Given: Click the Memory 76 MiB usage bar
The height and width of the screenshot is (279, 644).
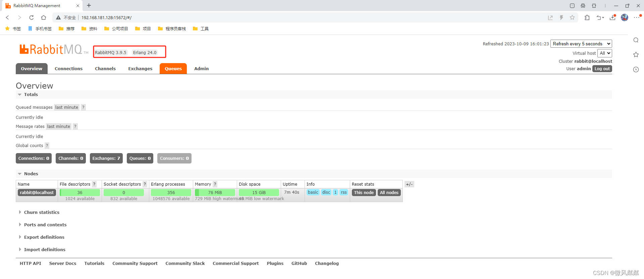Looking at the screenshot, I should click(x=215, y=193).
